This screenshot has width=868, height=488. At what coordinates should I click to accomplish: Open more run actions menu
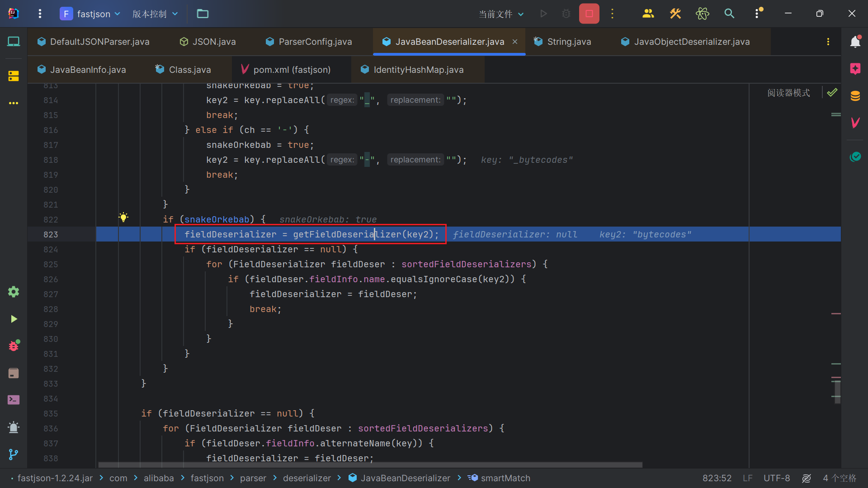point(613,14)
